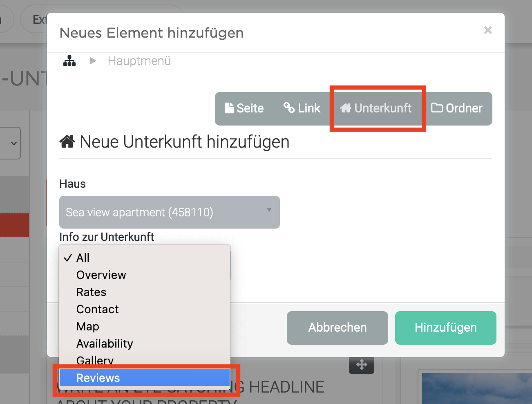Screen dimensions: 532x404
Task: Switch to the Link tab
Action: click(302, 108)
